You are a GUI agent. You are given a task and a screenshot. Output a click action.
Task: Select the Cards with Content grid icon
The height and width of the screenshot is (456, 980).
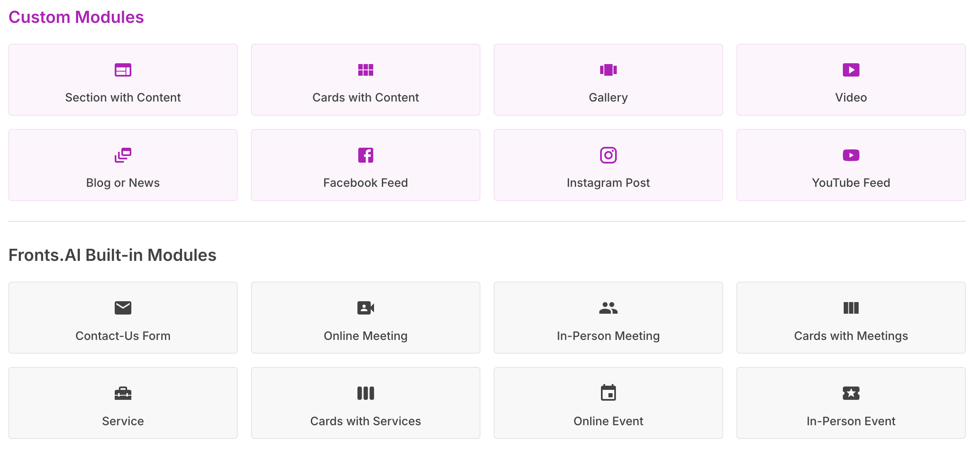365,70
